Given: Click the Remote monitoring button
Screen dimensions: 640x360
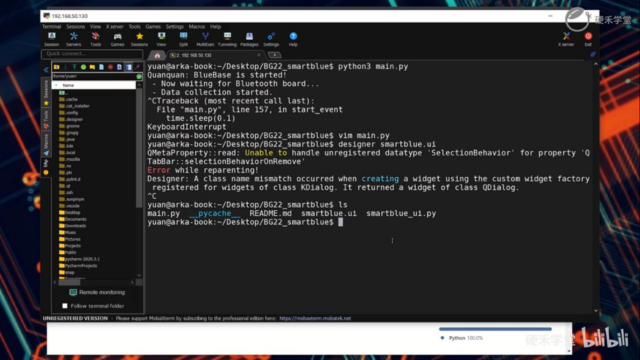Looking at the screenshot, I should coord(97,292).
